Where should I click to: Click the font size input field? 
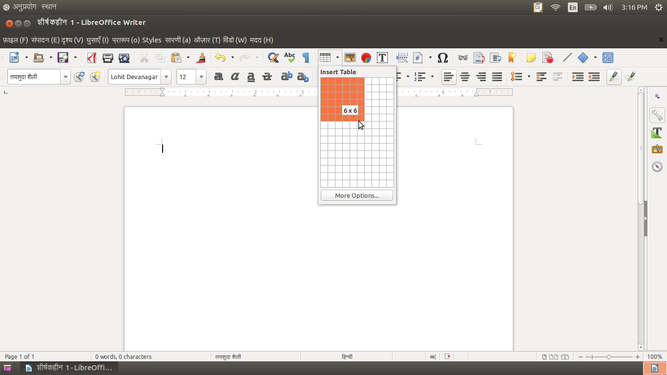pos(186,77)
